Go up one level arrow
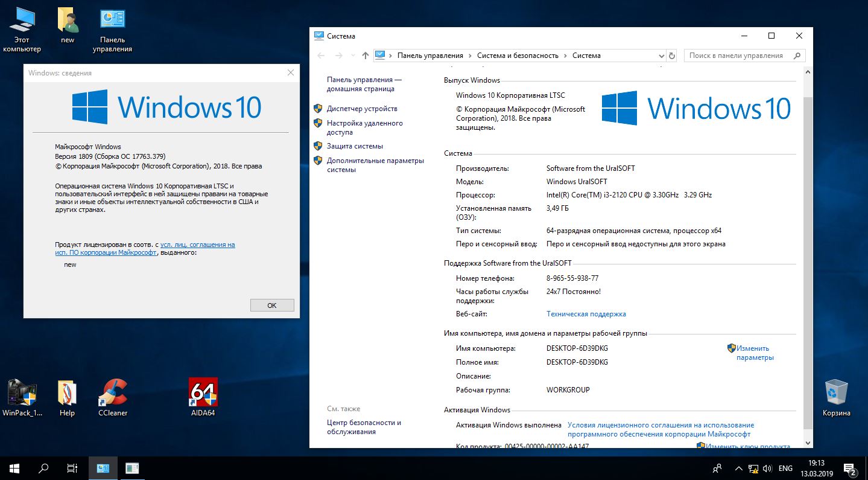The width and height of the screenshot is (868, 480). [x=365, y=56]
